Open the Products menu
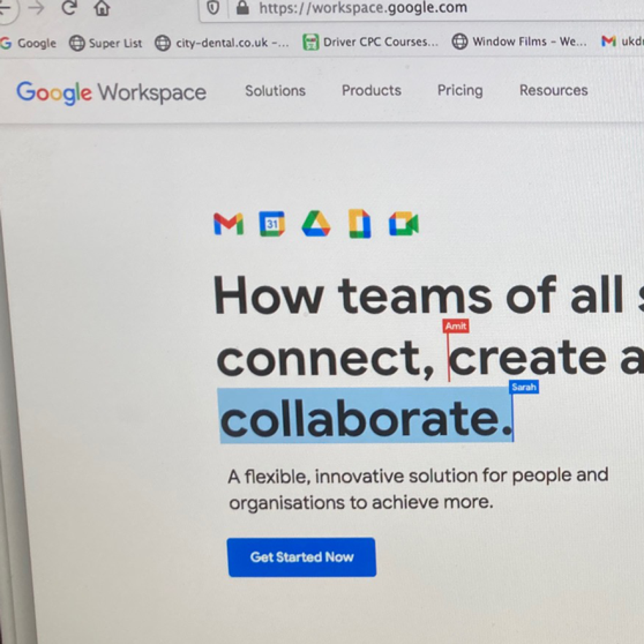This screenshot has height=644, width=644. (x=371, y=90)
